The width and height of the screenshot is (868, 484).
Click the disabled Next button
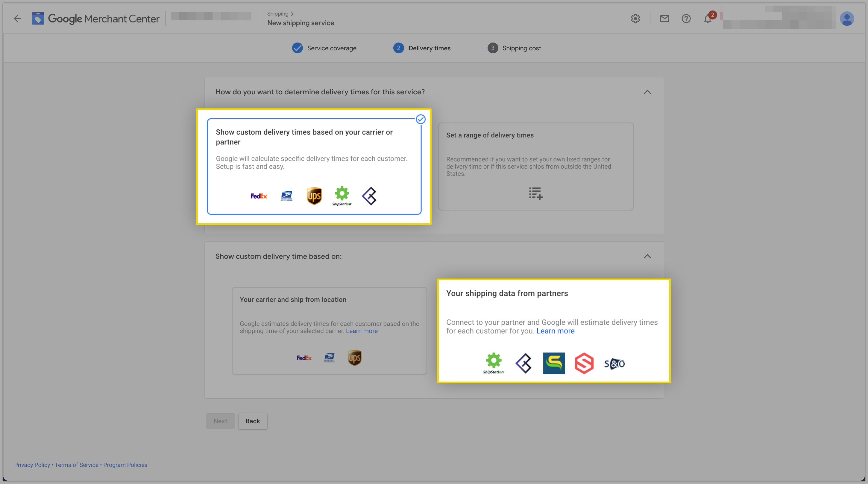click(220, 421)
